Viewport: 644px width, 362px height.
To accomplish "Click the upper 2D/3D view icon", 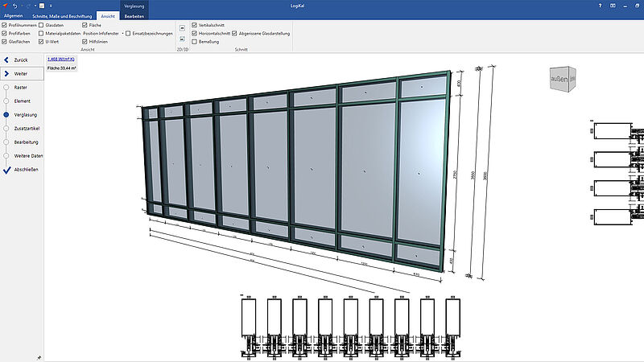I will click(183, 27).
